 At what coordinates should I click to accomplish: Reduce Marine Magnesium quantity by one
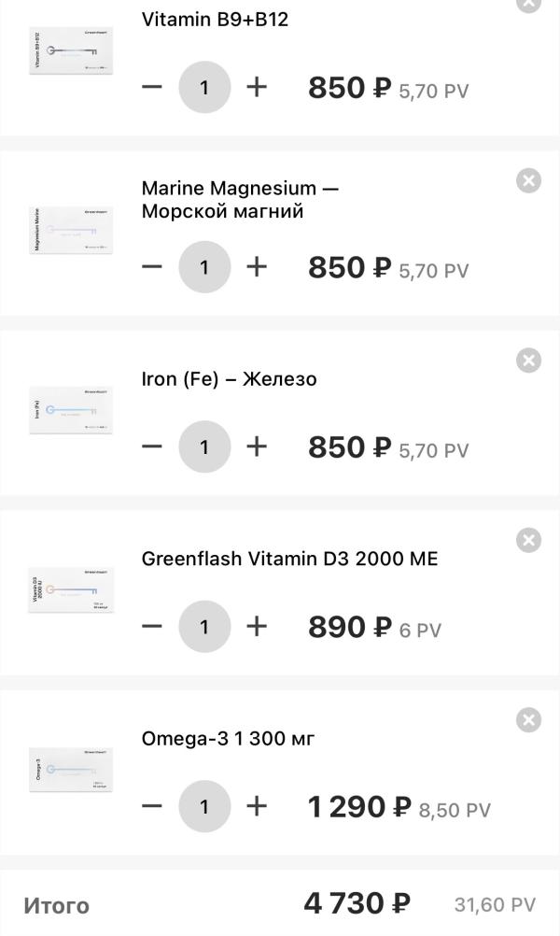(152, 267)
